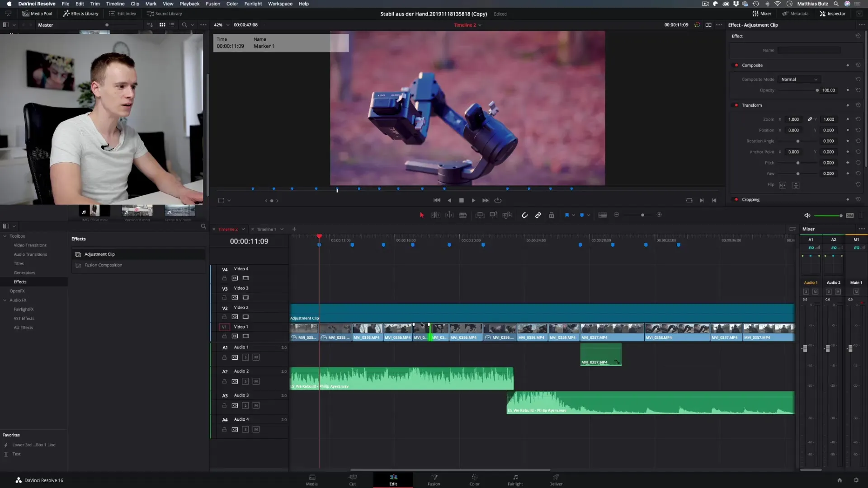Reset the Transform section
868x488 pixels.
tap(858, 105)
